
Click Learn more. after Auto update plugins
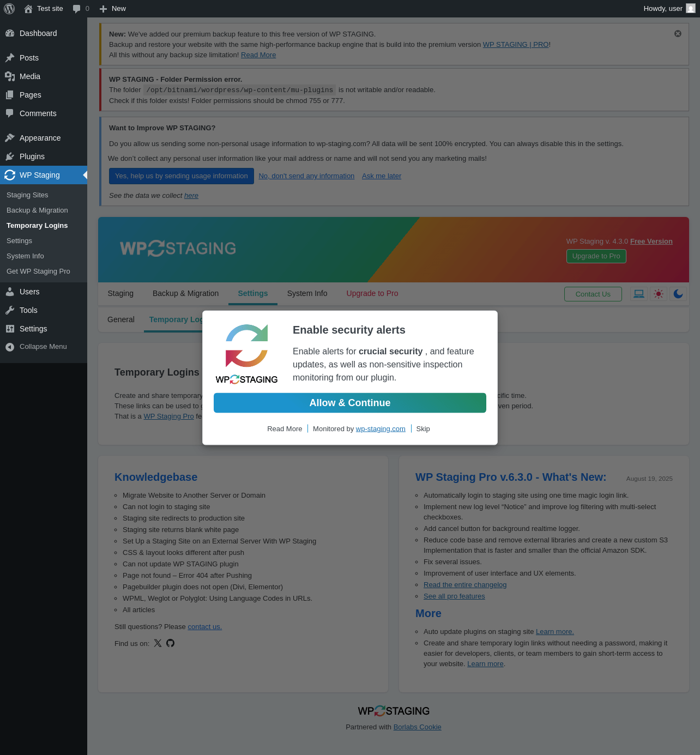[x=555, y=632]
